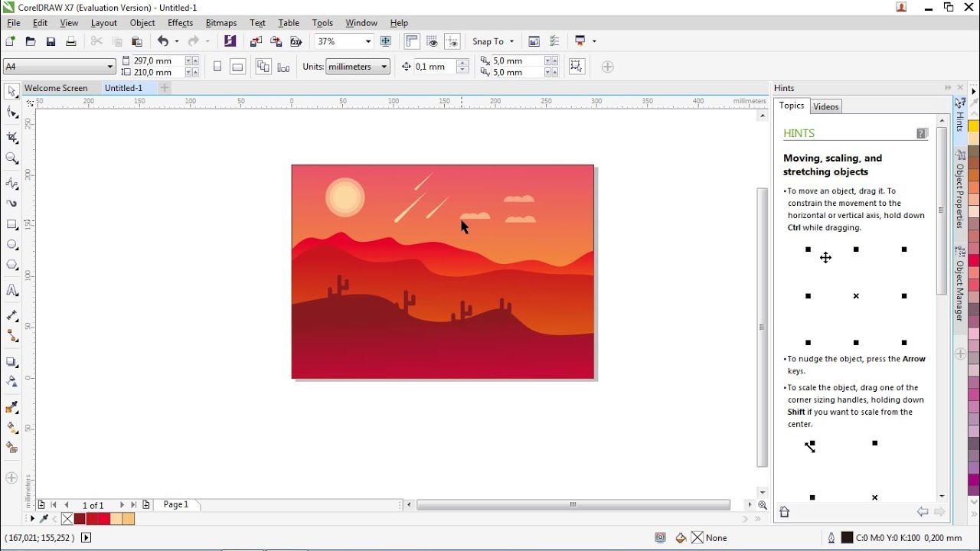The width and height of the screenshot is (980, 551).
Task: Toggle the Show Rulers button
Action: [412, 41]
